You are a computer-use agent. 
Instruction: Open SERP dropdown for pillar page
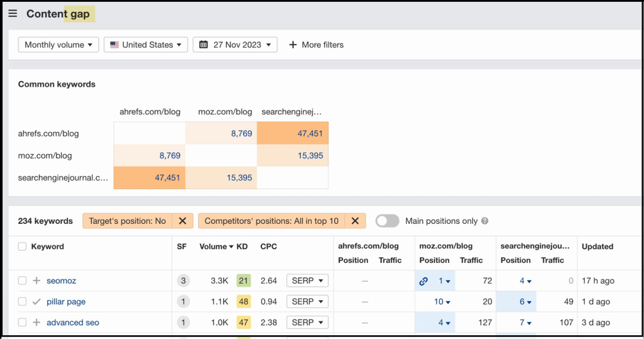307,302
